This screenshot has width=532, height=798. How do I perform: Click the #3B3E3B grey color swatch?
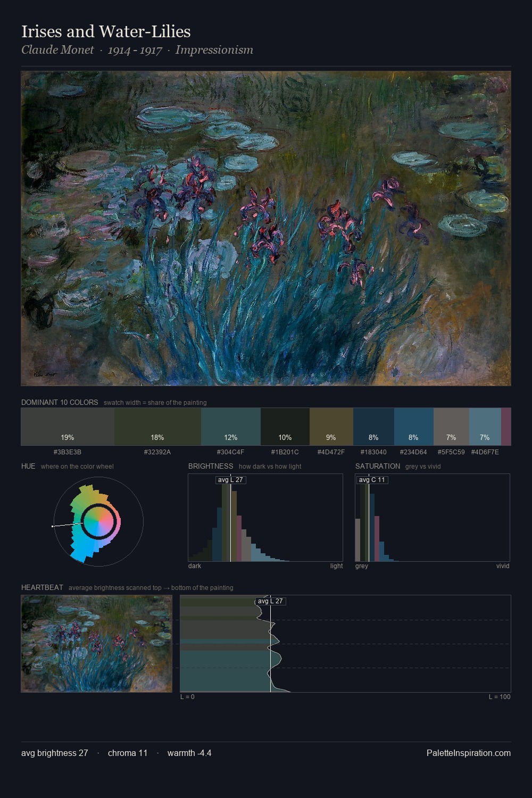[x=68, y=427]
